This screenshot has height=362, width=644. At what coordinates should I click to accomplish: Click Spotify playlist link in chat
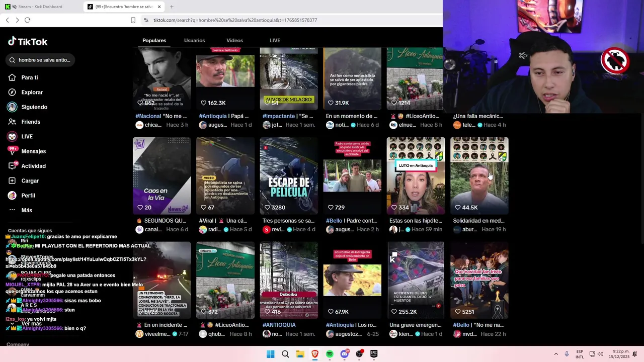(x=76, y=262)
